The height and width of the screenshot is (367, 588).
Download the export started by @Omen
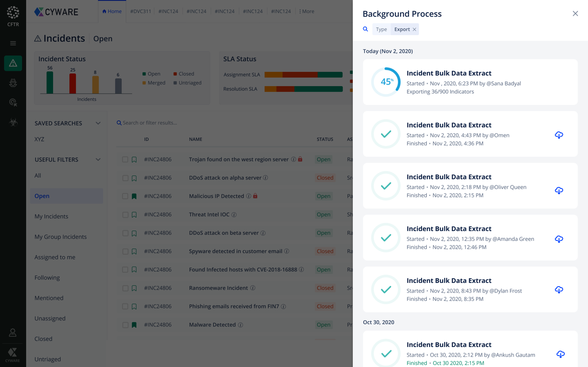[x=559, y=135]
